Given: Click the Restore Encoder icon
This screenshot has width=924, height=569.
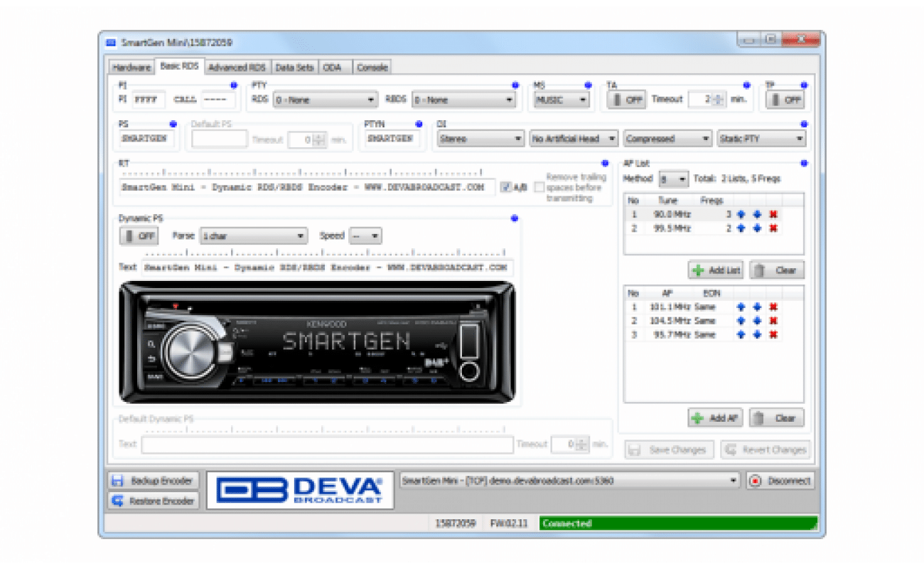Looking at the screenshot, I should point(118,501).
